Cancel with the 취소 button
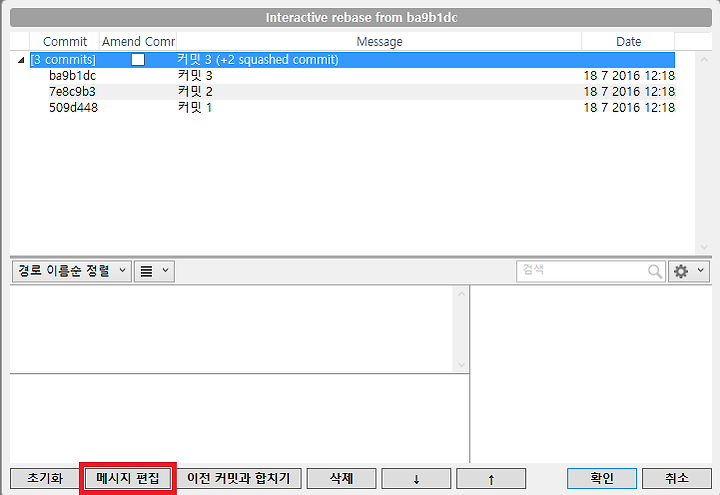The image size is (720, 495). point(676,478)
